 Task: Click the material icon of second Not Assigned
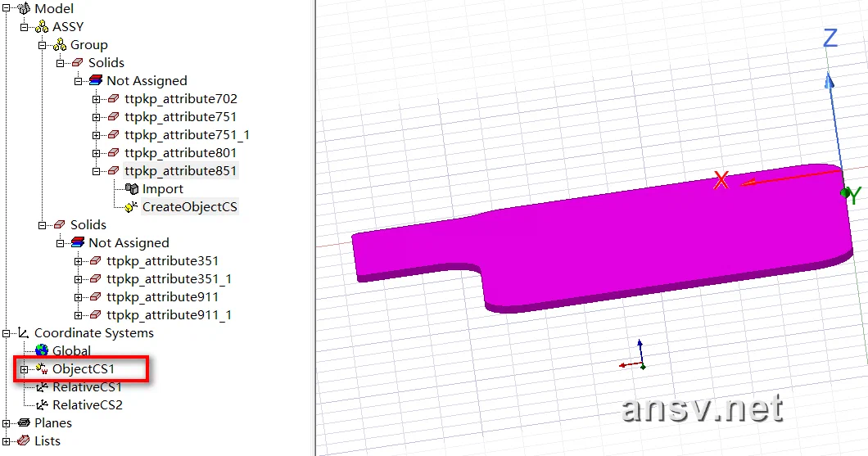pyautogui.click(x=78, y=242)
